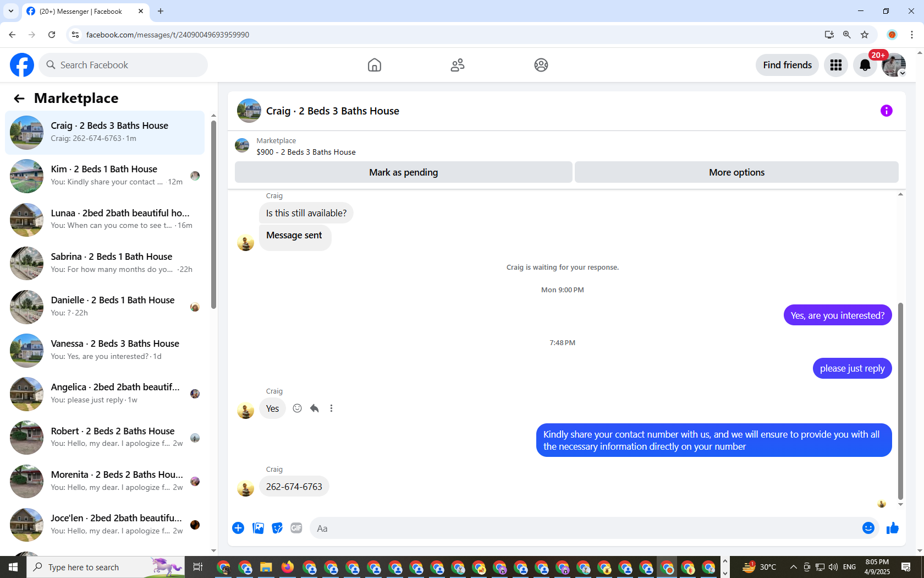The height and width of the screenshot is (578, 924).
Task: Go back using the Marketplace back arrow
Action: [x=19, y=99]
